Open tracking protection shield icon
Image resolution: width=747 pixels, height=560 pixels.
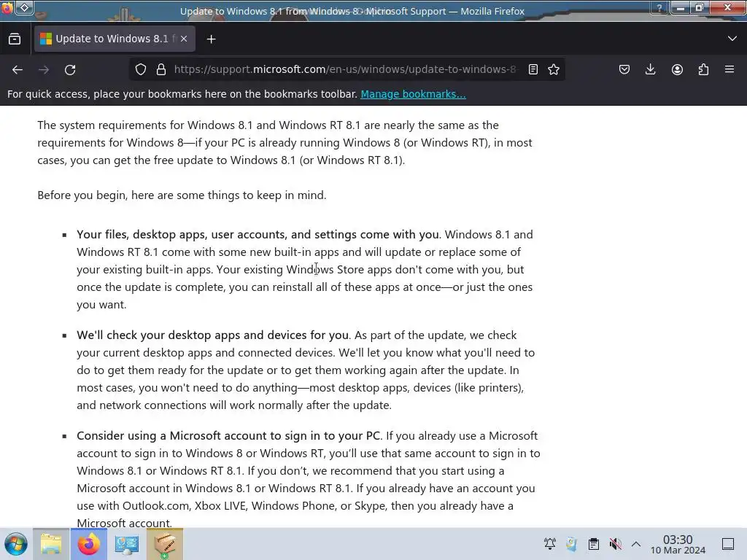click(x=141, y=69)
